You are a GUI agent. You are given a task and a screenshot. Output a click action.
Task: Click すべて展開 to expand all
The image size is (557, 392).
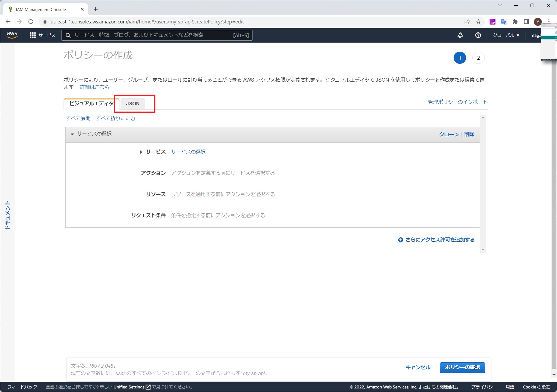[78, 118]
